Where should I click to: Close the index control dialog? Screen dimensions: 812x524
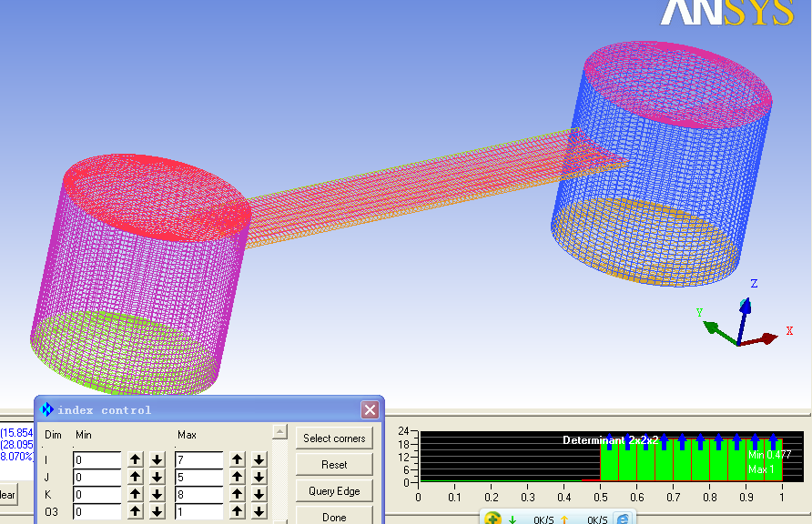[x=370, y=410]
